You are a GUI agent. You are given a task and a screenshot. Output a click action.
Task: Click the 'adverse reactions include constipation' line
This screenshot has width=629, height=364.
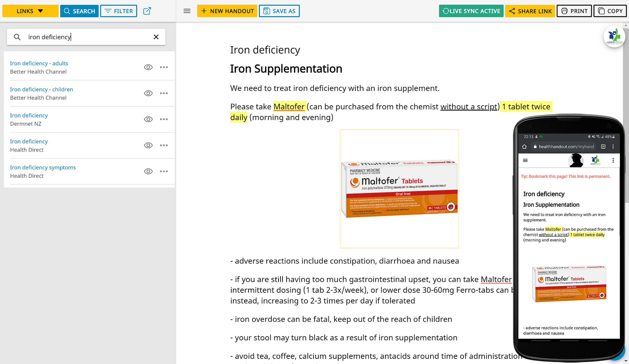(x=344, y=261)
